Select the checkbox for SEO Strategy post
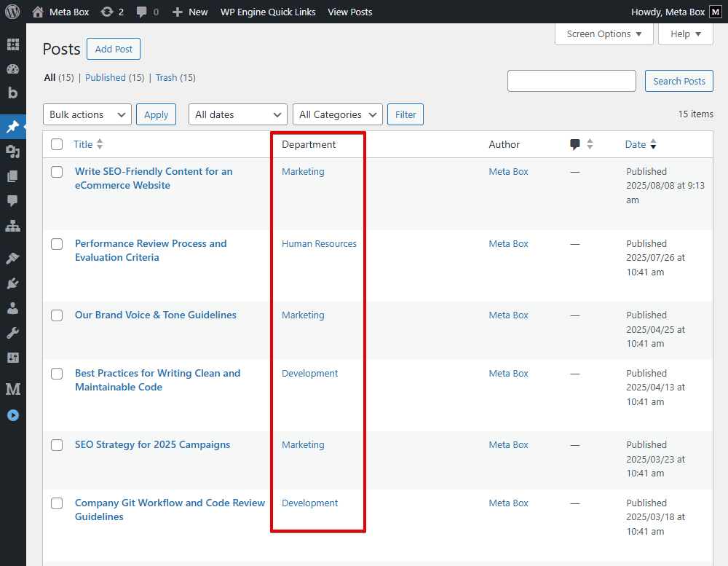Viewport: 728px width, 566px height. click(57, 445)
